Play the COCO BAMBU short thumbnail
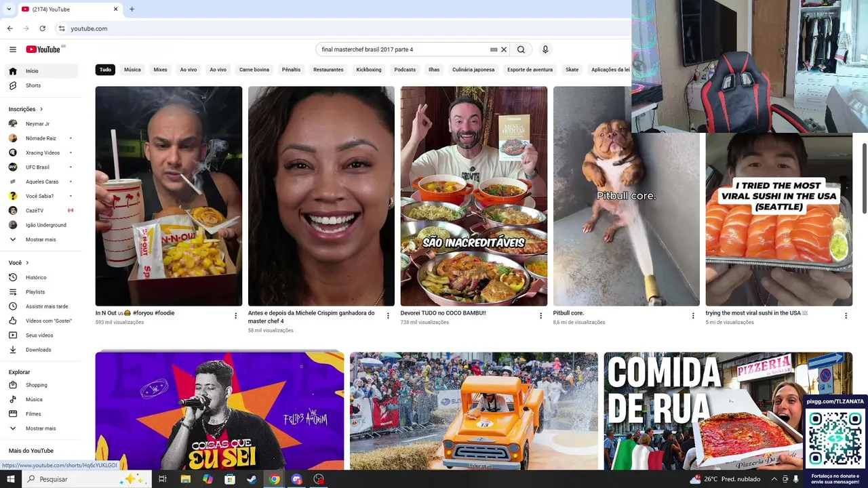Image resolution: width=868 pixels, height=488 pixels. click(474, 196)
